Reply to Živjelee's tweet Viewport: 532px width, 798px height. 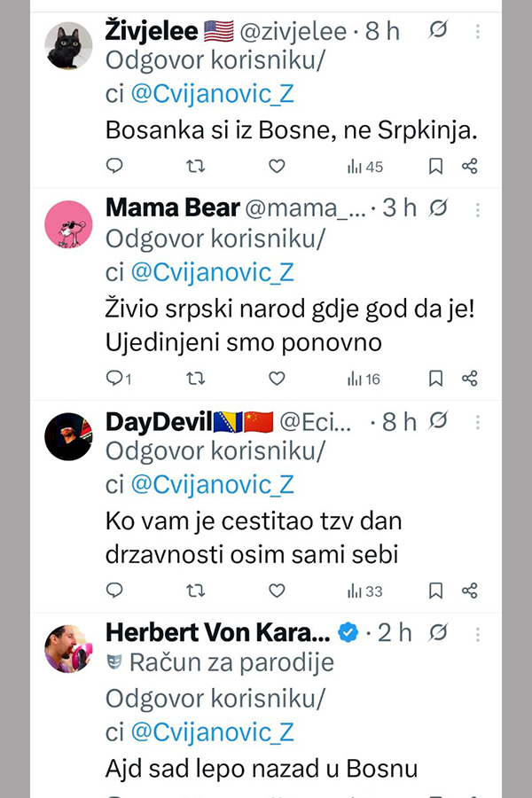click(x=114, y=166)
